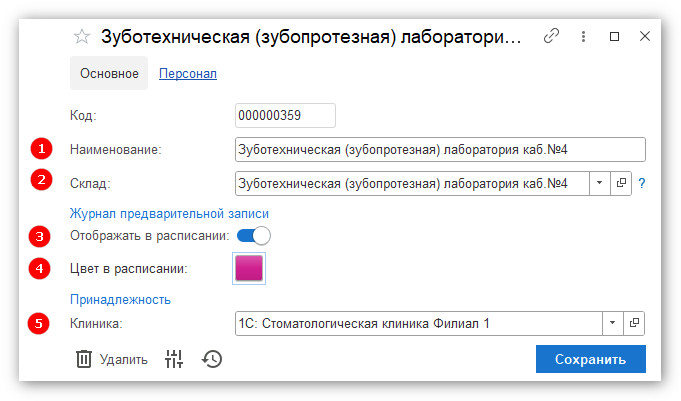This screenshot has height=401, width=681.
Task: Edit the Наименование text field
Action: (440, 149)
